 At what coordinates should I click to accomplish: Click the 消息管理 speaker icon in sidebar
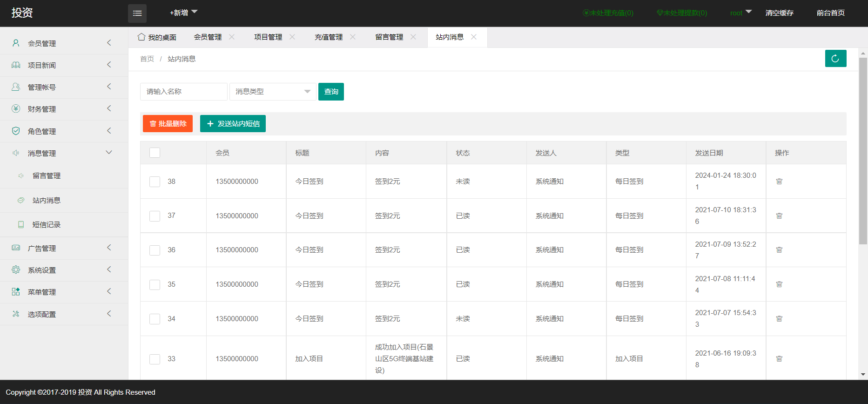[x=16, y=153]
